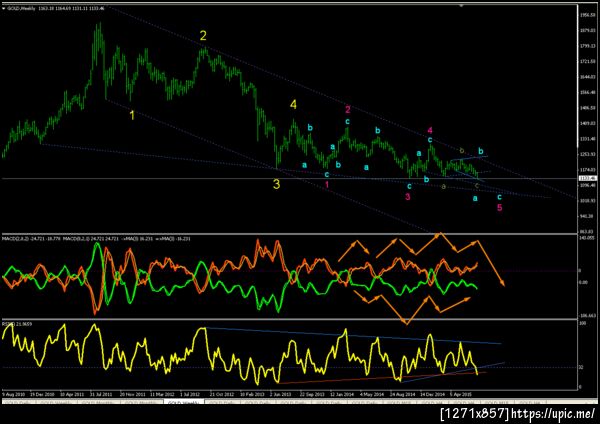Screen dimensions: 600x424
Task: Click the 940.38 price scale value
Action: click(587, 216)
